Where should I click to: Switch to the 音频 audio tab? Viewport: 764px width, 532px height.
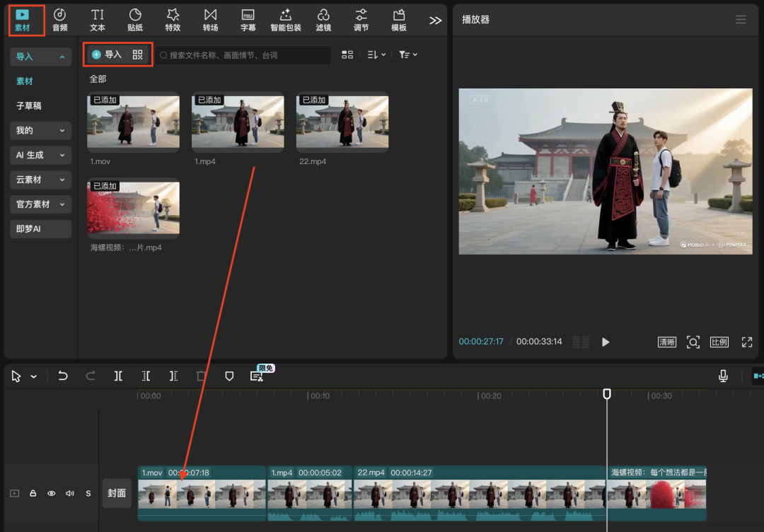[60, 20]
